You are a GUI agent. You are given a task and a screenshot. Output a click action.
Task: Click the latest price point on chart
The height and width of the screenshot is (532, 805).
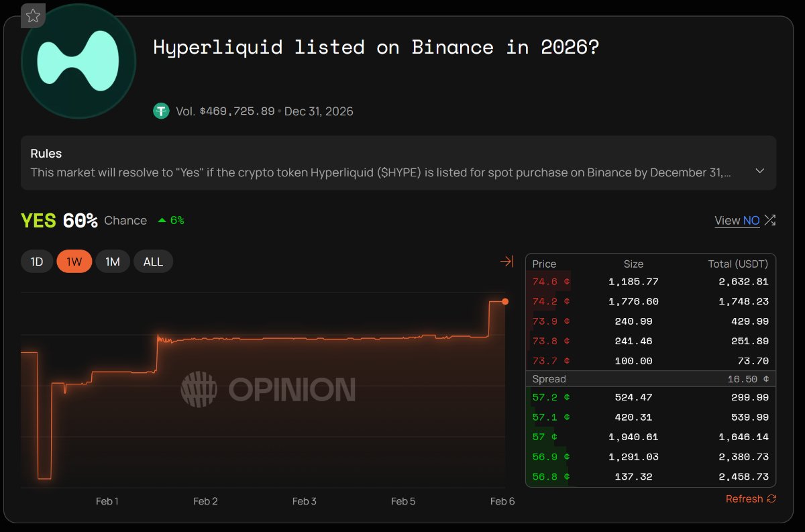click(505, 302)
